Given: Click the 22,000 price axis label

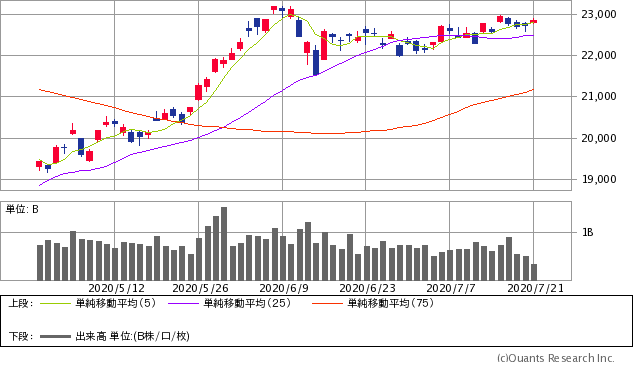Looking at the screenshot, I should point(599,55).
